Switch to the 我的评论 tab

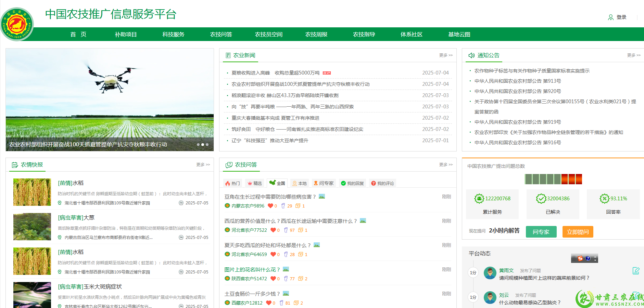382,183
